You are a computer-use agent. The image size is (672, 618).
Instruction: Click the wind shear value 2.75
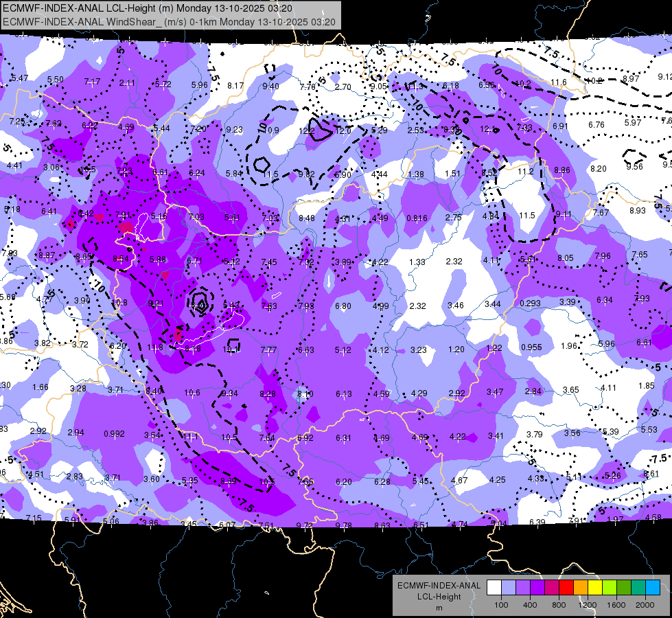coord(454,217)
